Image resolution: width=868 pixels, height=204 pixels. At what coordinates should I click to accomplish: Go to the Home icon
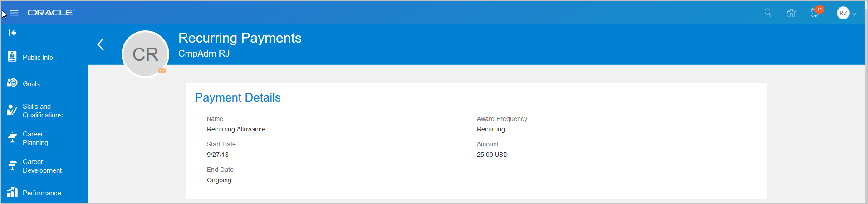coord(791,13)
